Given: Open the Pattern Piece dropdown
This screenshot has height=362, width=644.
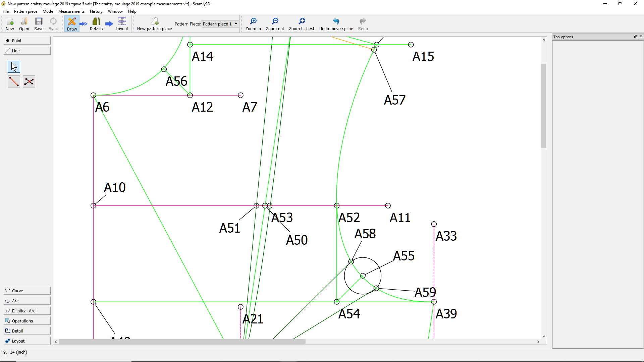Looking at the screenshot, I should click(220, 24).
